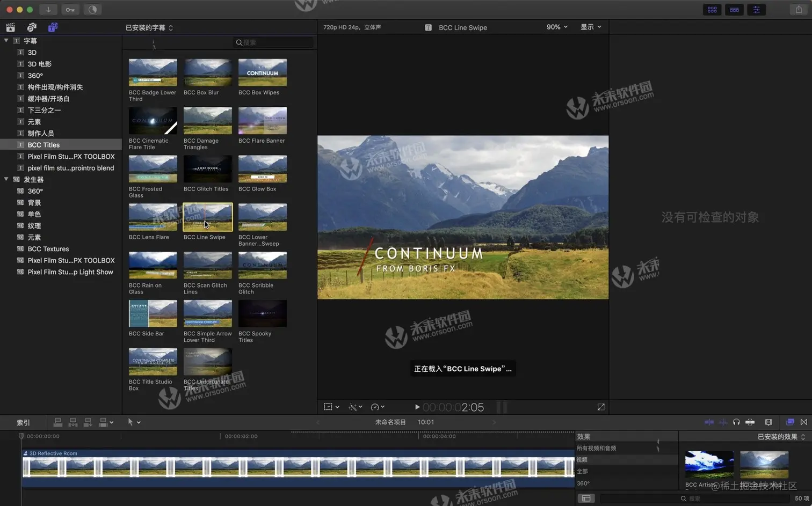812x506 pixels.
Task: Open the 显示 view options dropdown
Action: pos(591,27)
